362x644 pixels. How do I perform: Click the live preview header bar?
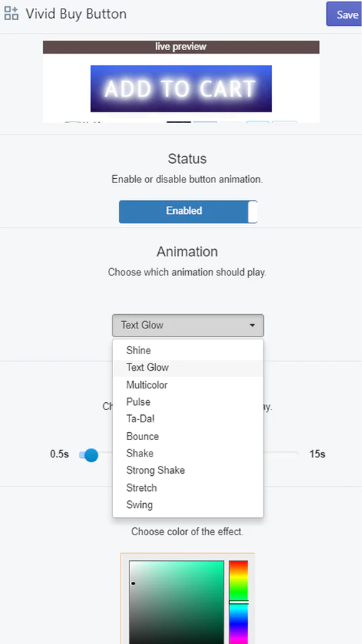pyautogui.click(x=181, y=47)
